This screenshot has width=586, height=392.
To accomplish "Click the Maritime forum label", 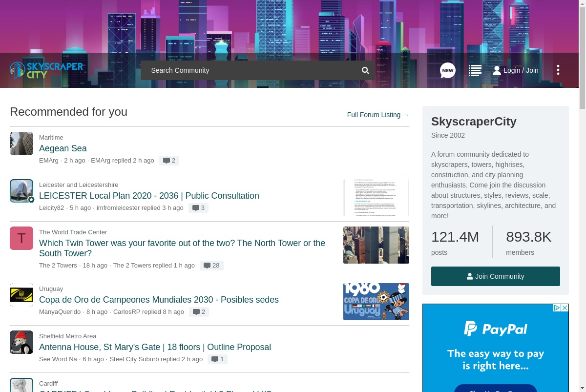I will click(51, 138).
